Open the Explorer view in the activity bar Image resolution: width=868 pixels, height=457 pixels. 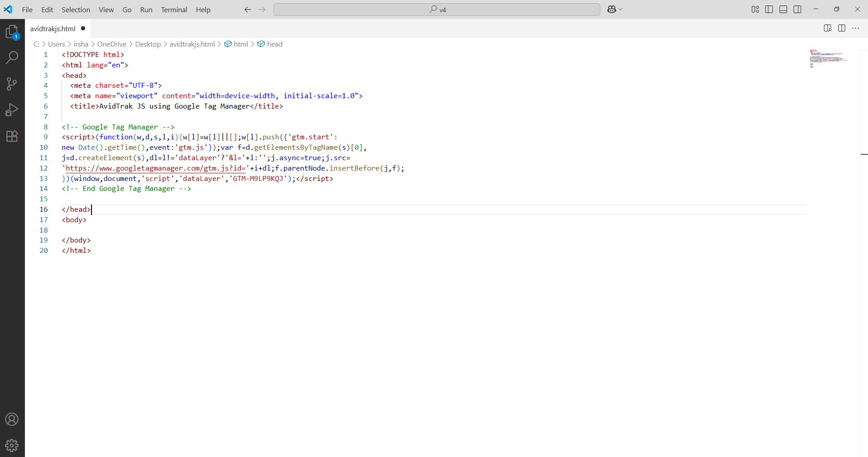[12, 31]
